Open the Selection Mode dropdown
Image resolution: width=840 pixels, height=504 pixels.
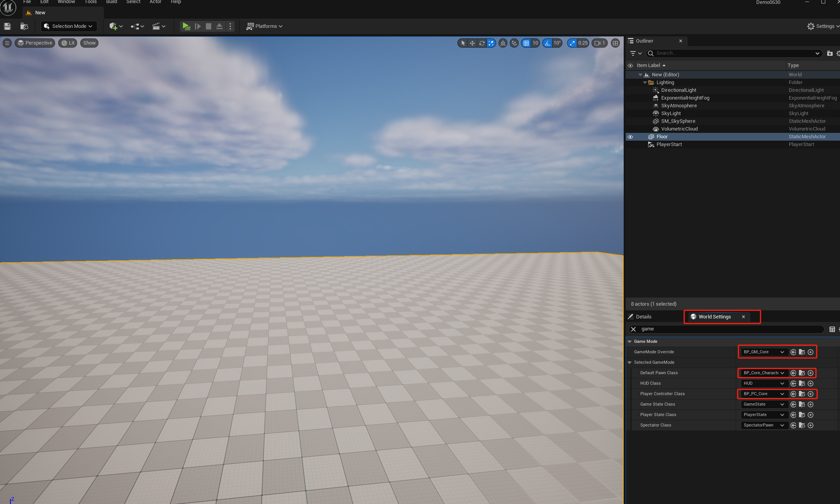pos(69,26)
